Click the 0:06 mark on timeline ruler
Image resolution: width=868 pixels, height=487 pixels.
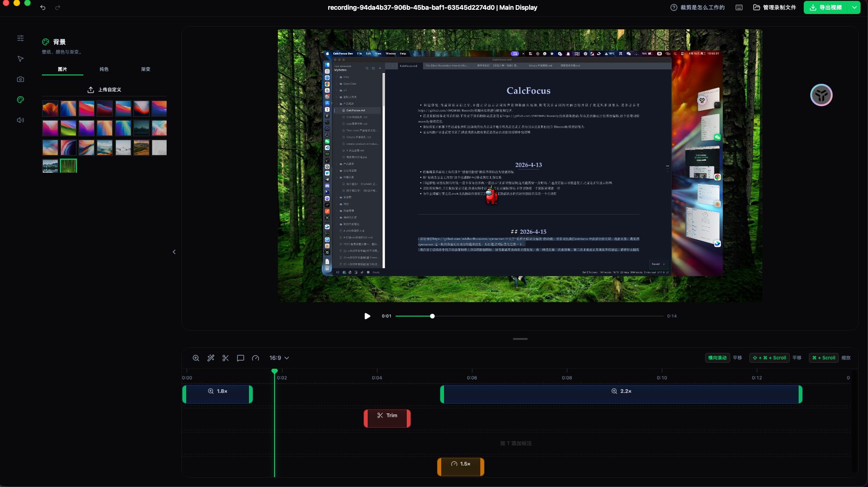[472, 378]
